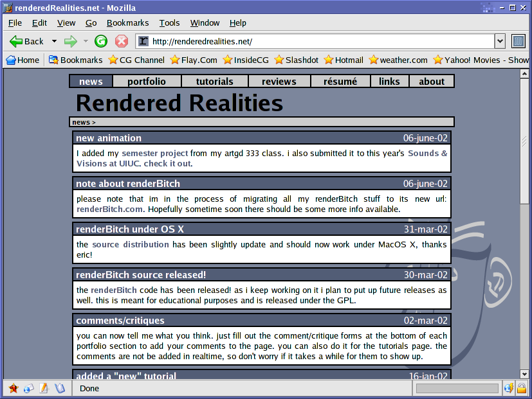Select the news site tab
Image resolution: width=532 pixels, height=399 pixels.
click(x=91, y=82)
